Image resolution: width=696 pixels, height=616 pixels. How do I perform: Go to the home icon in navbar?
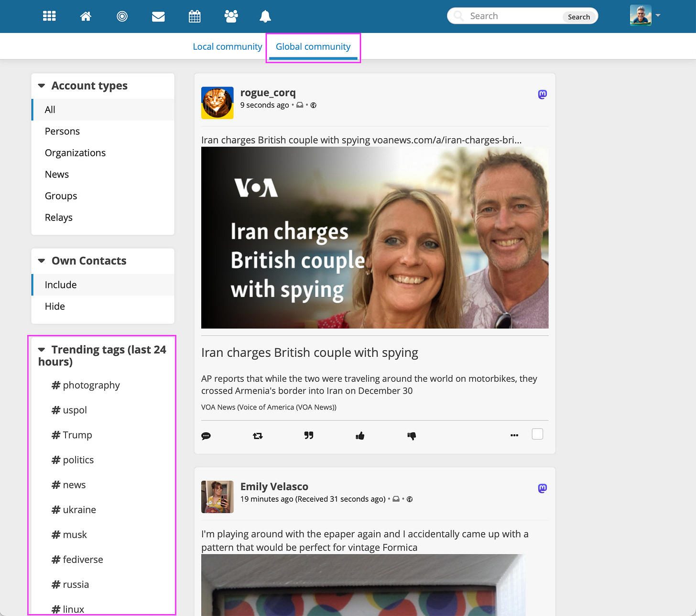86,16
